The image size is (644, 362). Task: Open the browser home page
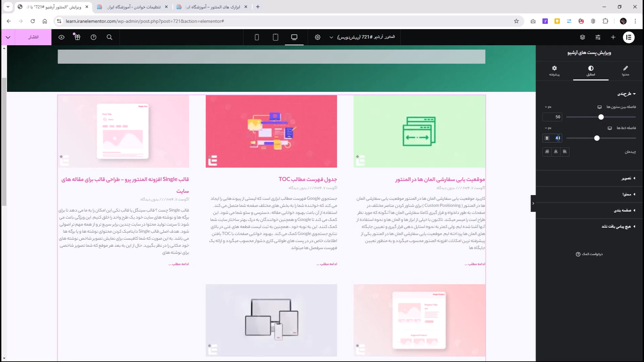tap(45, 21)
